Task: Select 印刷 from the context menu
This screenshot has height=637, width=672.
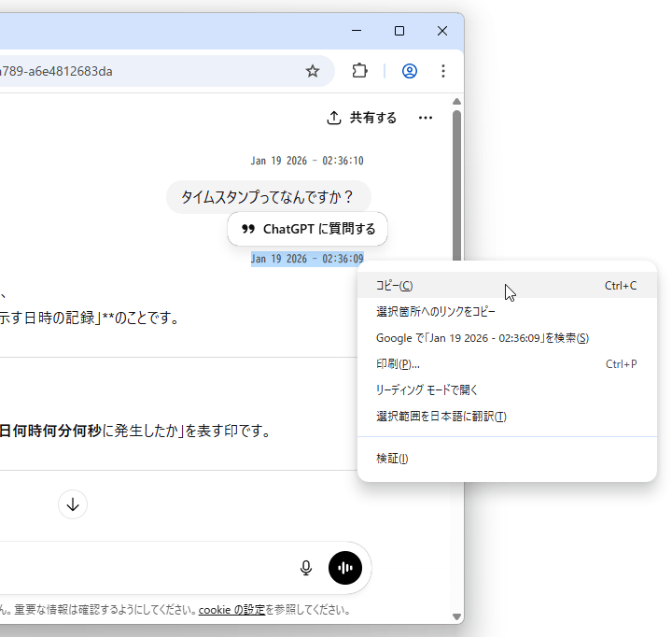Action: pos(398,364)
